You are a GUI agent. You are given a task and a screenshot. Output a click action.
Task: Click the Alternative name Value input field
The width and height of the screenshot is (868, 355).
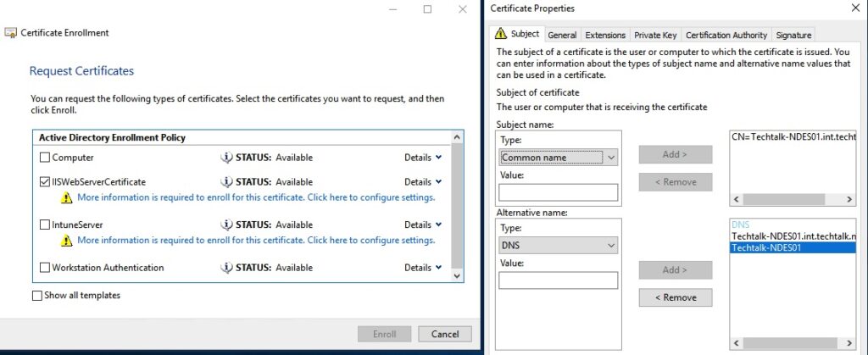[559, 280]
